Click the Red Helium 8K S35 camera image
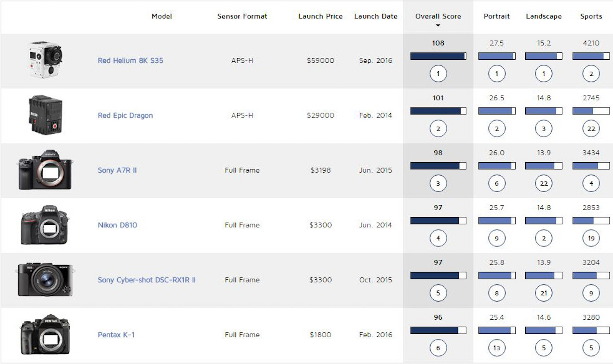The image size is (613, 364). pos(46,60)
